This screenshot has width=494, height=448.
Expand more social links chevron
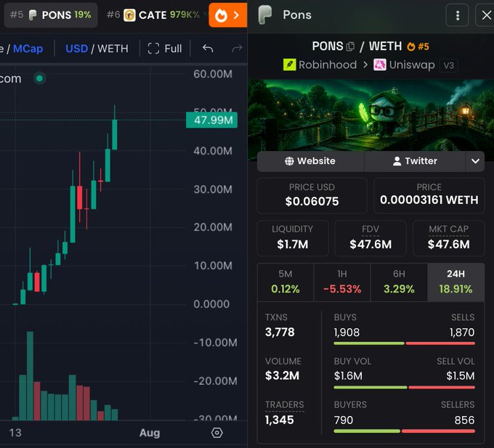[475, 161]
